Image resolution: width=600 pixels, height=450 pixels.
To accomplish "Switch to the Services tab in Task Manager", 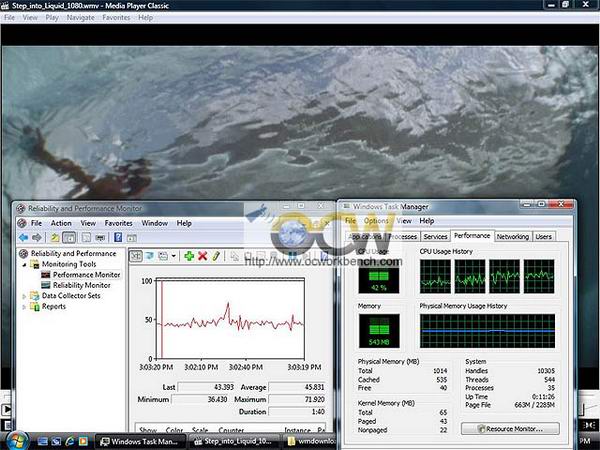I will (x=435, y=237).
